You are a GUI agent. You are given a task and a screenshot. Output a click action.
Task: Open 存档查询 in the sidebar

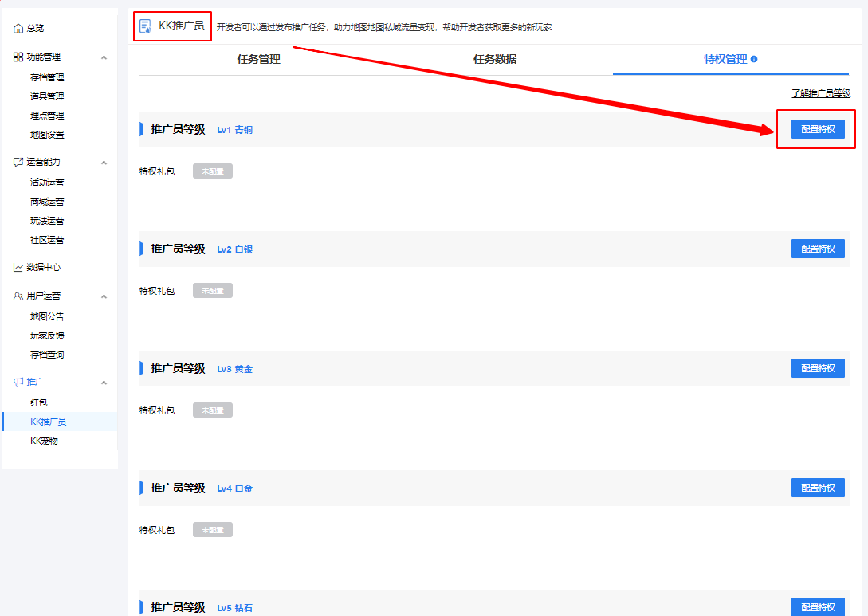pos(47,355)
